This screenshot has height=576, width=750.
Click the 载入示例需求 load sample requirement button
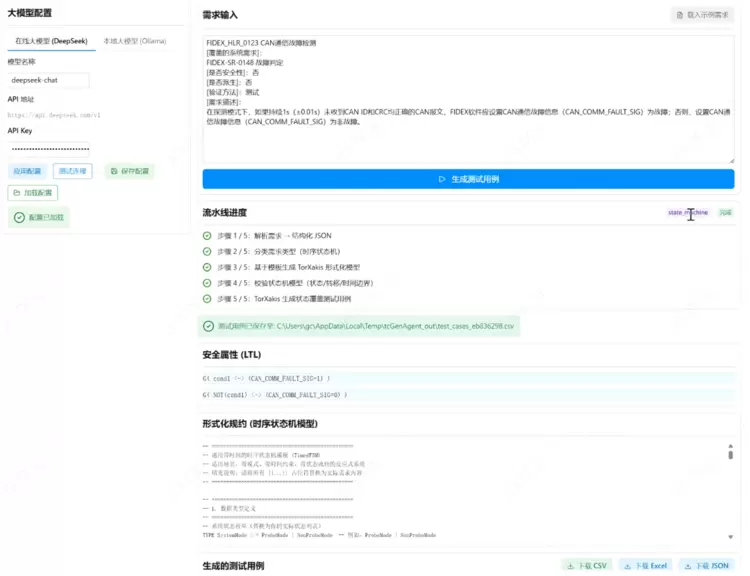point(702,15)
